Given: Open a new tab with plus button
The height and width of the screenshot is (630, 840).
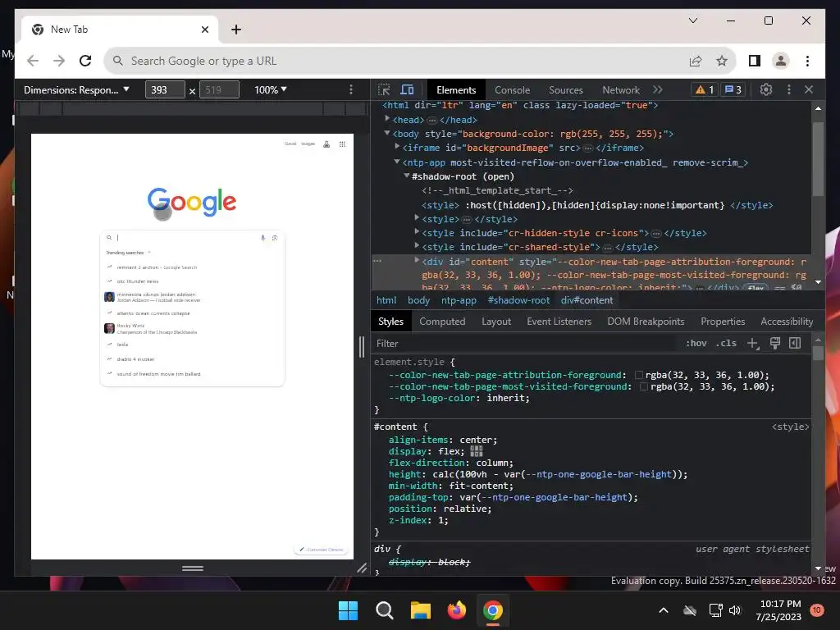Looking at the screenshot, I should point(236,30).
